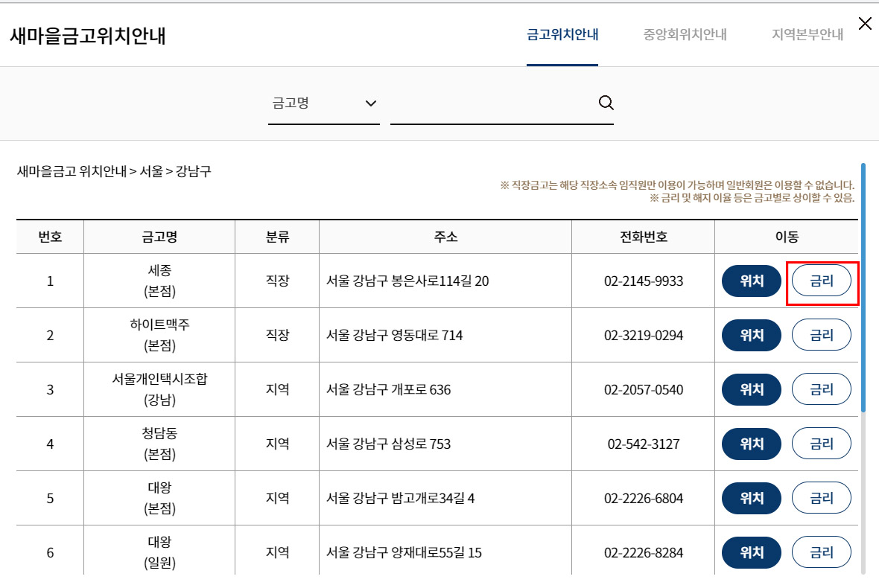Click the search magnifier icon
Screen dimensions: 879x588
[x=606, y=103]
